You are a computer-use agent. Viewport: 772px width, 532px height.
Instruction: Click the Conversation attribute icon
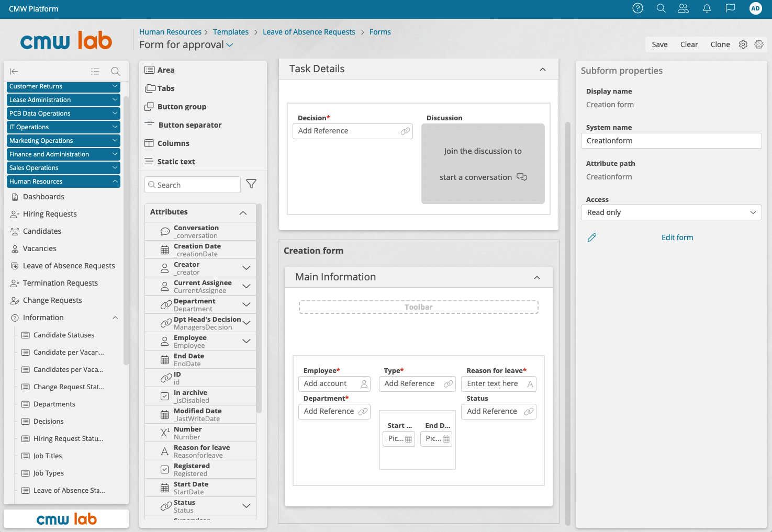(x=165, y=231)
